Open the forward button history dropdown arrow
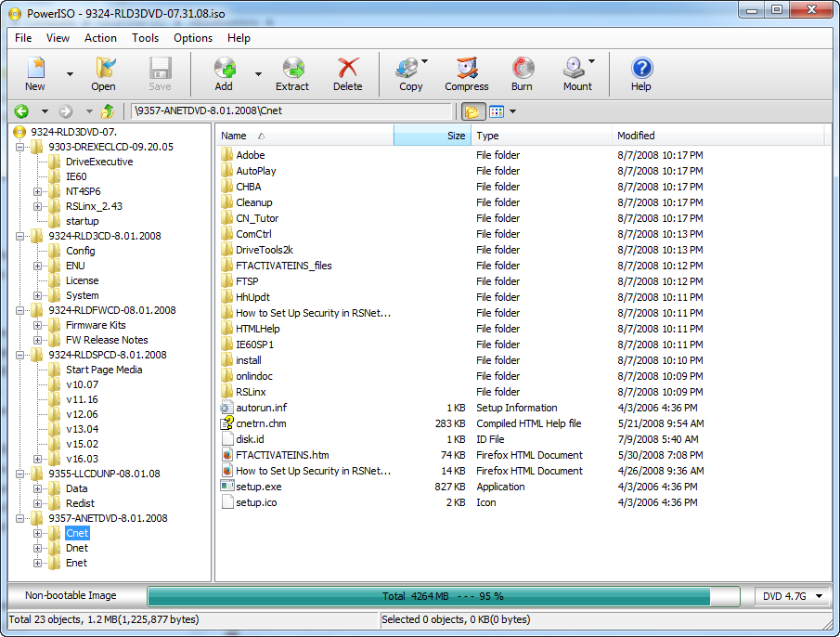The height and width of the screenshot is (637, 840). (x=89, y=111)
